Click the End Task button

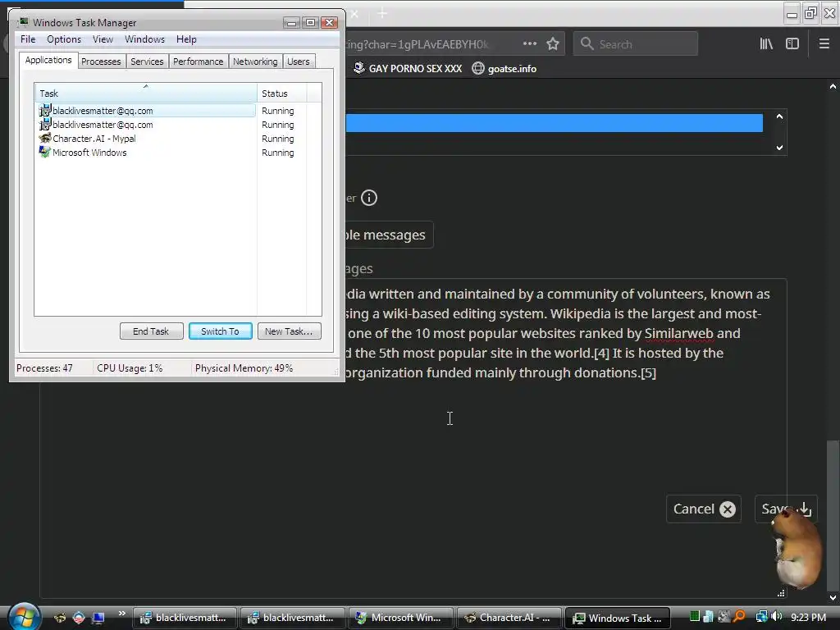pos(151,331)
